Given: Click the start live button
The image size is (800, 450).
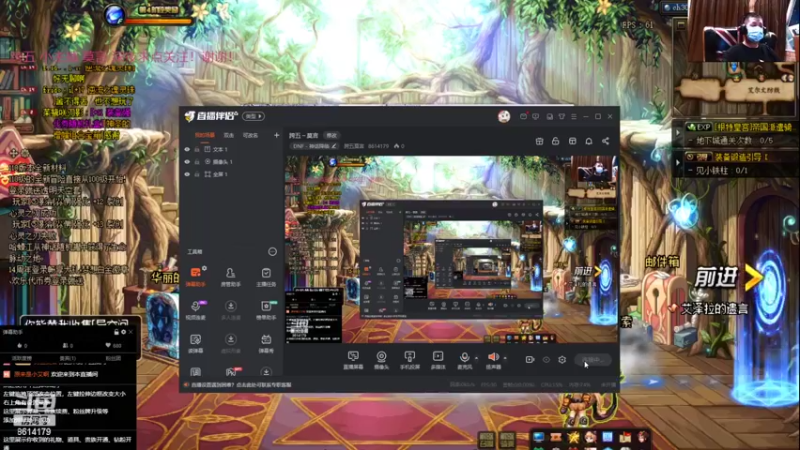Looking at the screenshot, I should pyautogui.click(x=592, y=360).
